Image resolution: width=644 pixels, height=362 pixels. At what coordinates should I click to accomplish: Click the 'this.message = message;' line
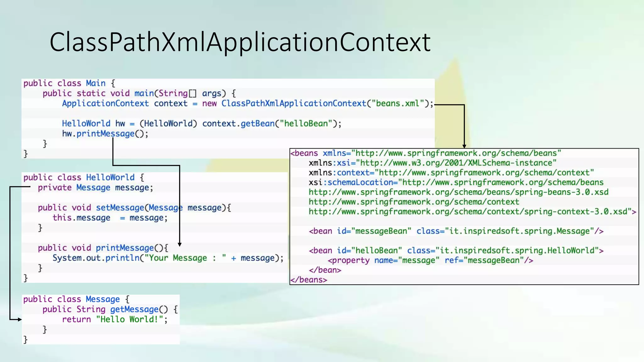[x=110, y=218]
